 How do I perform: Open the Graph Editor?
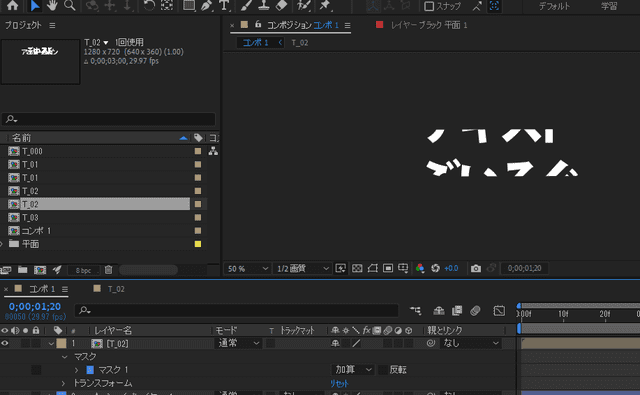coord(499,311)
